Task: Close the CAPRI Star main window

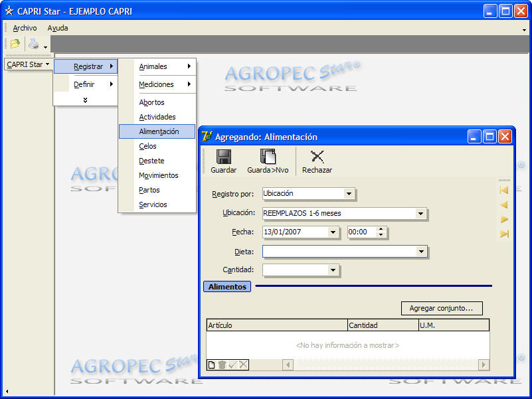Action: pos(521,11)
